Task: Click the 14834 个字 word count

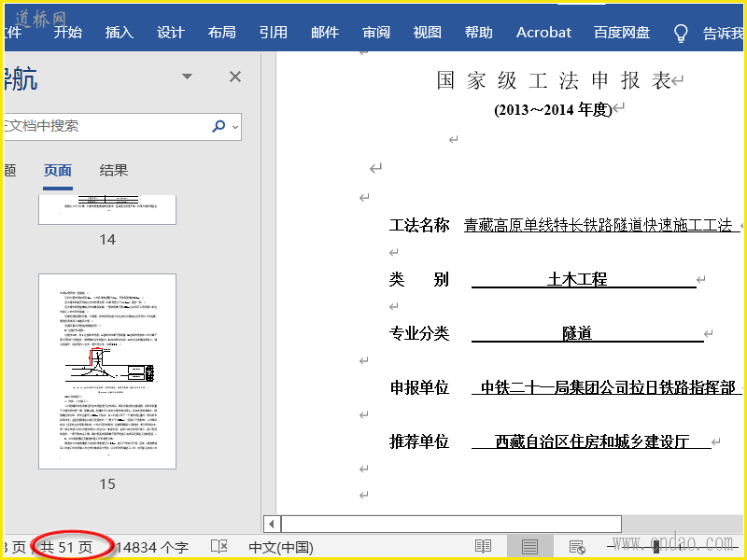Action: [x=151, y=547]
